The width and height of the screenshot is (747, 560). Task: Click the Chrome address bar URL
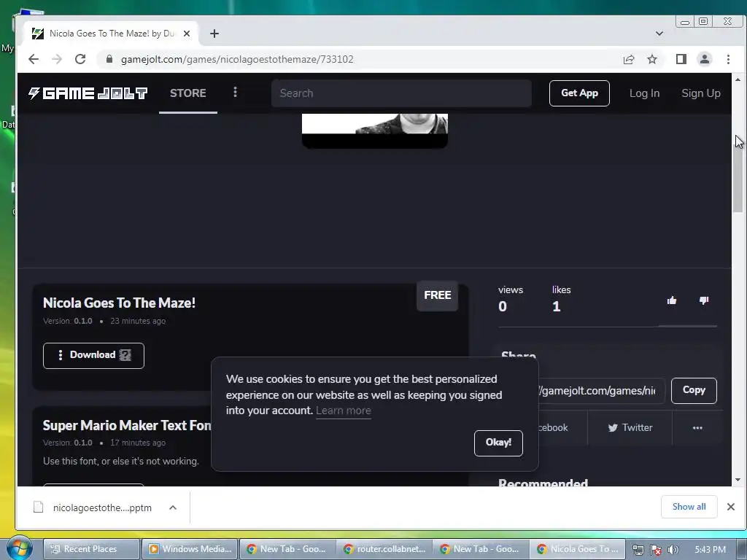click(237, 59)
